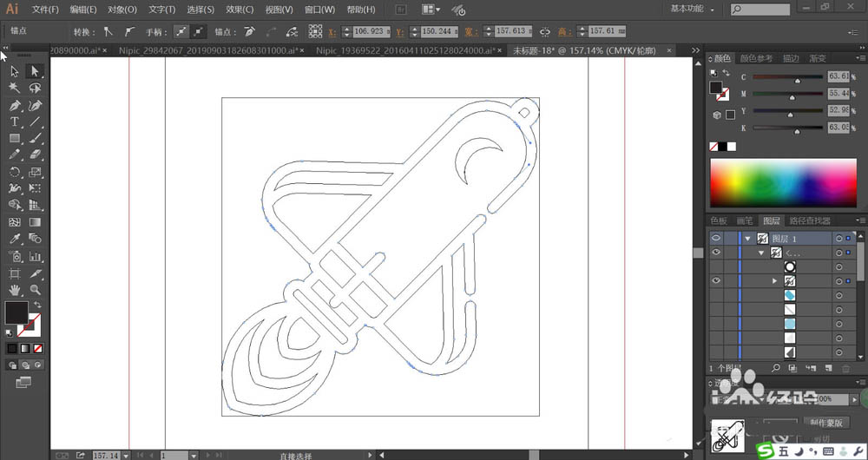Select the Rectangle tool

click(x=15, y=138)
